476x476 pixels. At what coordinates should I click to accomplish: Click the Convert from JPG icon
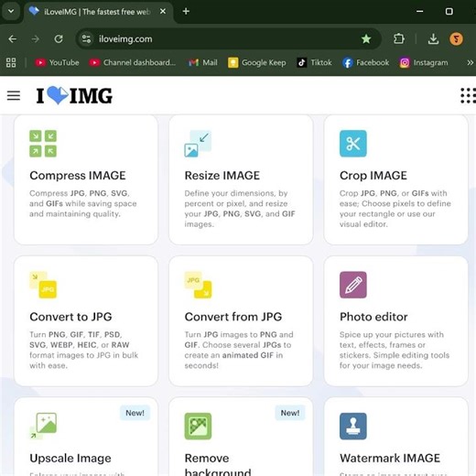point(198,285)
